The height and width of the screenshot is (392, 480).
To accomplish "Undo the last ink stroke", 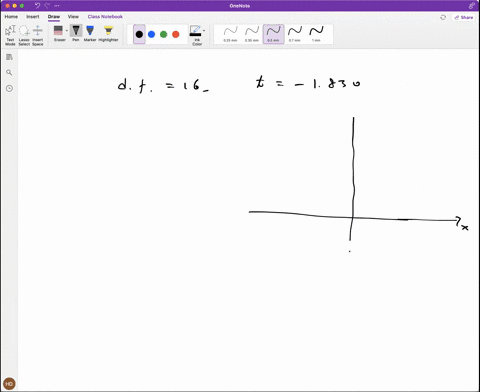I will [x=37, y=6].
